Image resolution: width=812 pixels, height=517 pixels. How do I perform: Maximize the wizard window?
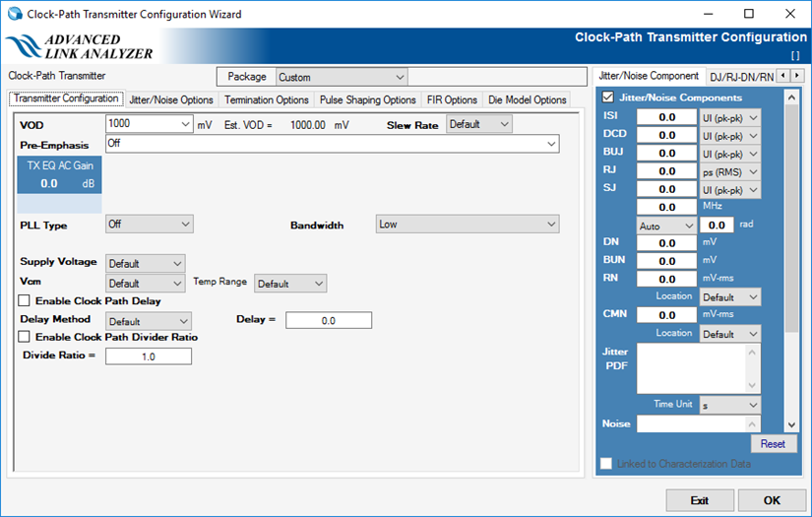click(748, 14)
